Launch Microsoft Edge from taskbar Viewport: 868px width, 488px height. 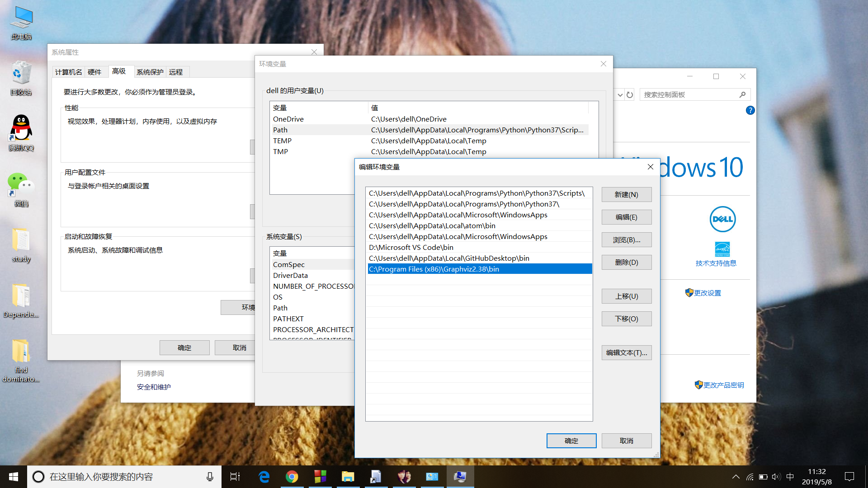point(264,477)
